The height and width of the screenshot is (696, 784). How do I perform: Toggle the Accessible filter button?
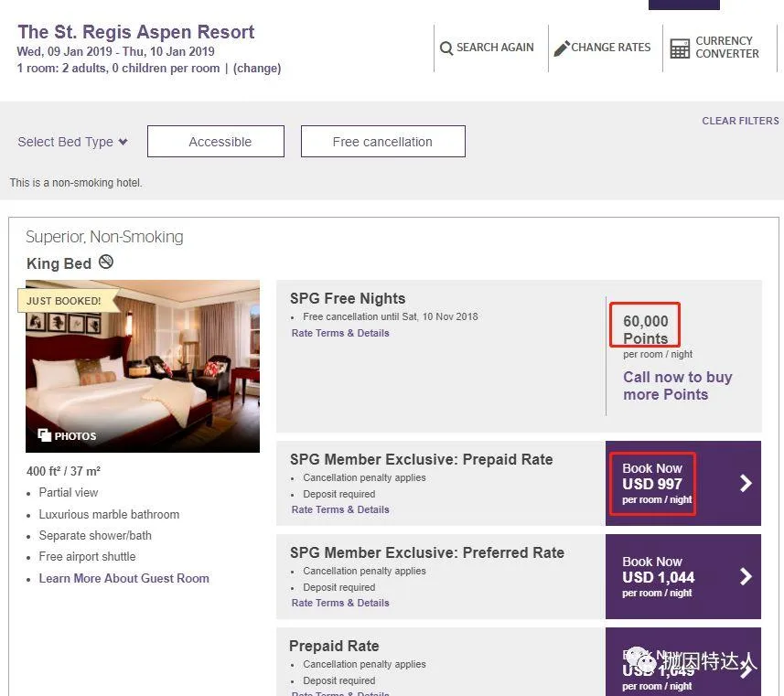[x=216, y=142]
